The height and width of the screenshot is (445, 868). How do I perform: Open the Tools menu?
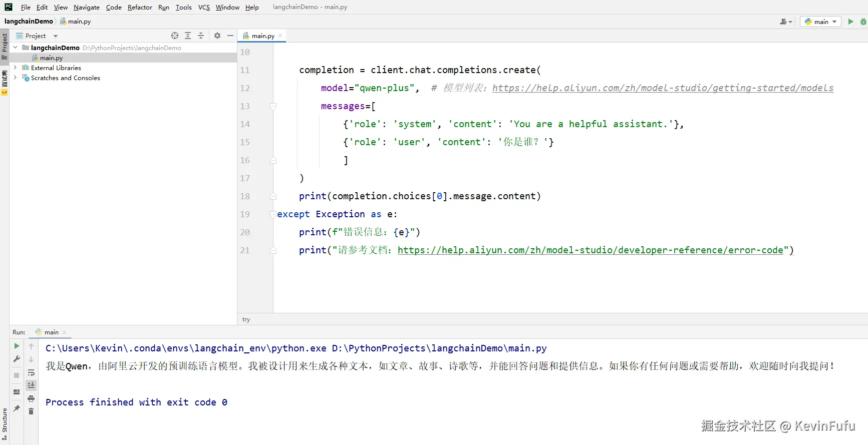[183, 7]
